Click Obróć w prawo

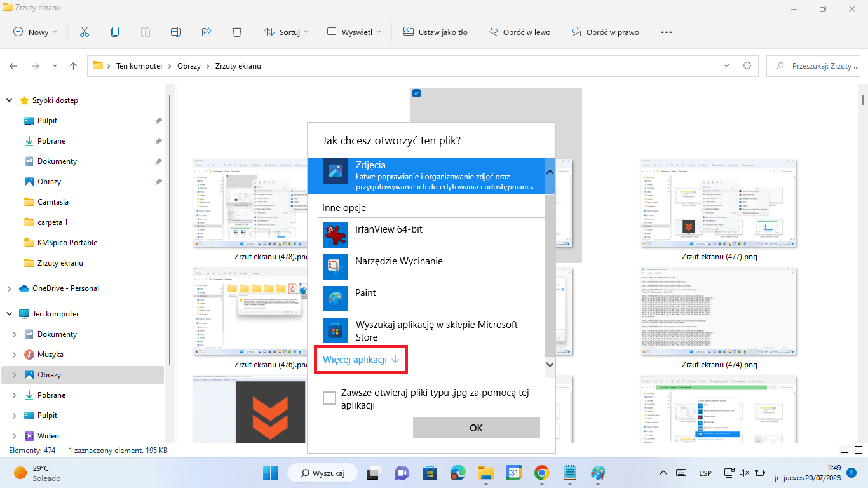(x=605, y=32)
